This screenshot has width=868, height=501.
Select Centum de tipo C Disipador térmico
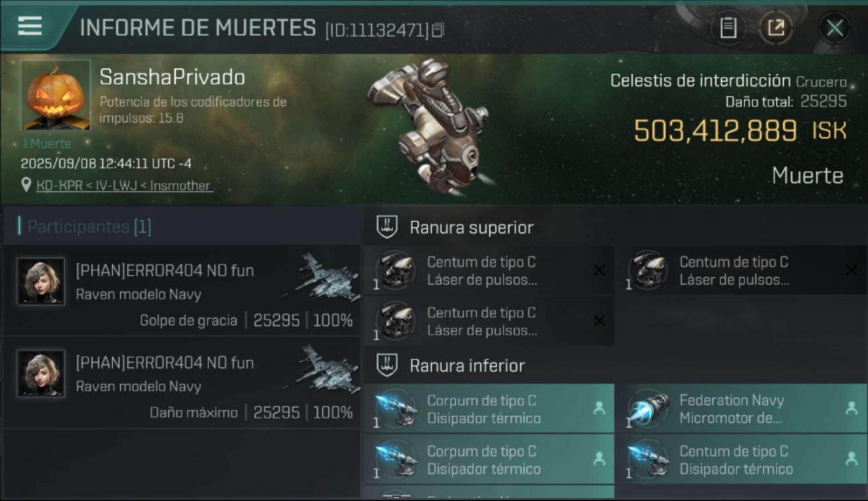(x=742, y=460)
